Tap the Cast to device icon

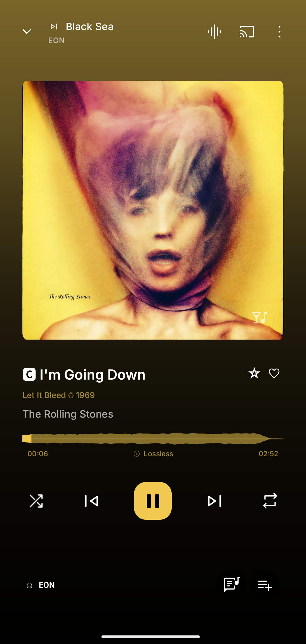tap(247, 31)
